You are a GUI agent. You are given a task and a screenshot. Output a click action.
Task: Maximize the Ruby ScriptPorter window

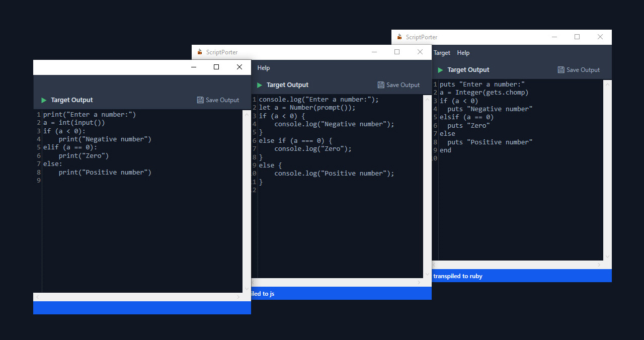click(x=577, y=37)
